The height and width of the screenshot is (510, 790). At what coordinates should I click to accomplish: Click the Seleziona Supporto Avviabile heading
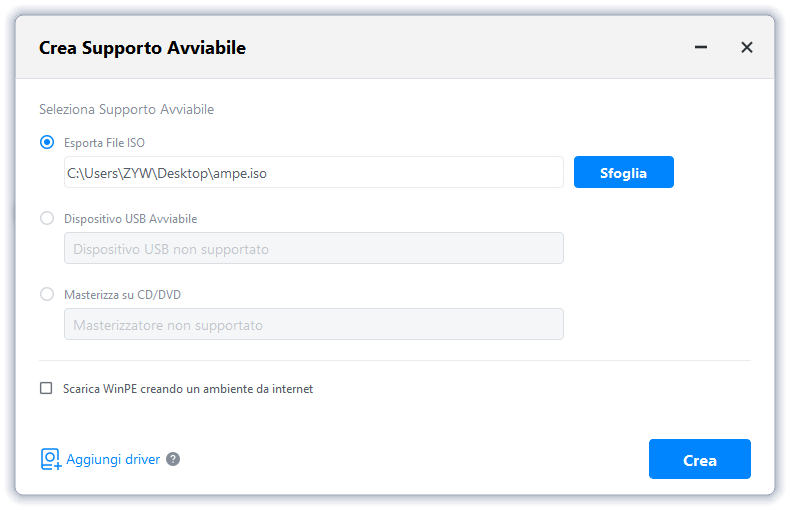point(126,109)
